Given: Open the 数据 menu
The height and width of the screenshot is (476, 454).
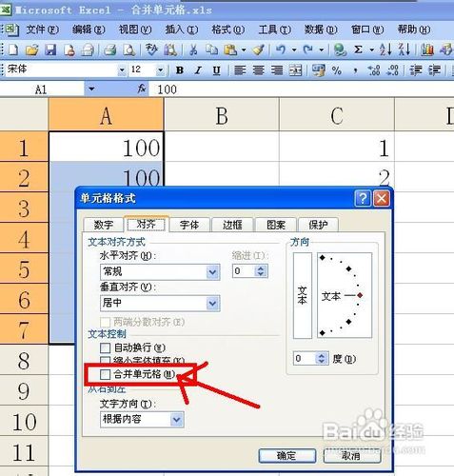Looking at the screenshot, I should pos(321,30).
